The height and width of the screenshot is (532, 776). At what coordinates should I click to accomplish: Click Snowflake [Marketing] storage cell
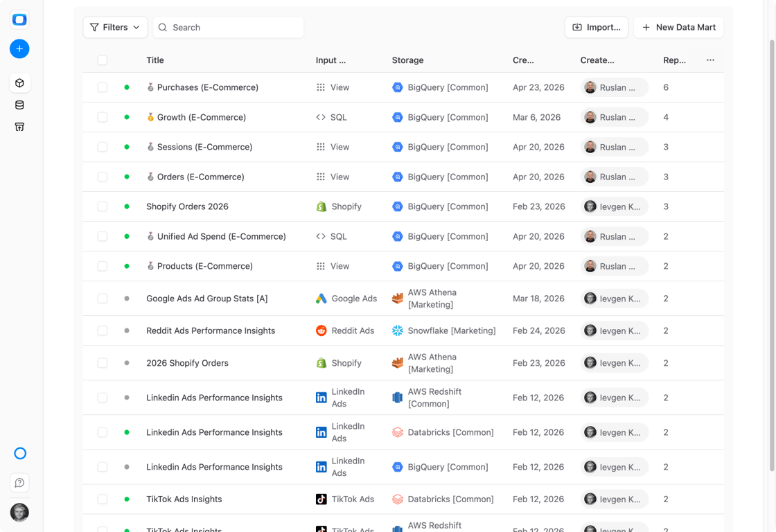click(x=443, y=330)
